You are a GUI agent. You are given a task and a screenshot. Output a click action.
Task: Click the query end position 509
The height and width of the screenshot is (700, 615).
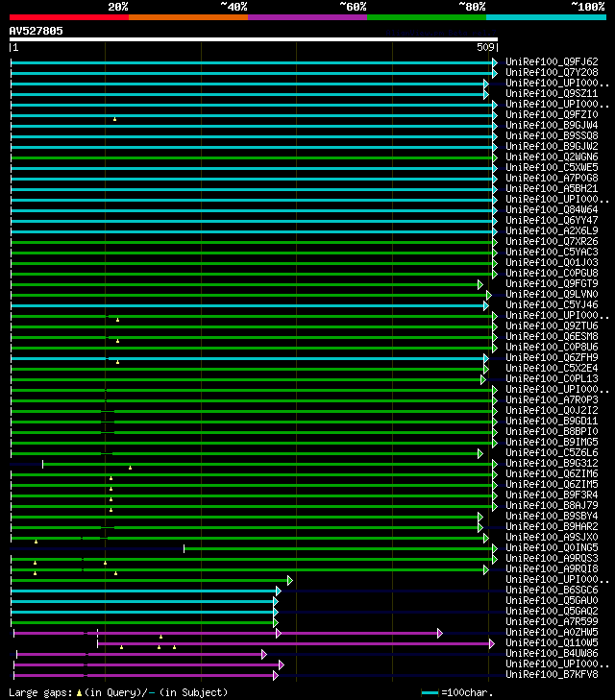click(x=485, y=47)
